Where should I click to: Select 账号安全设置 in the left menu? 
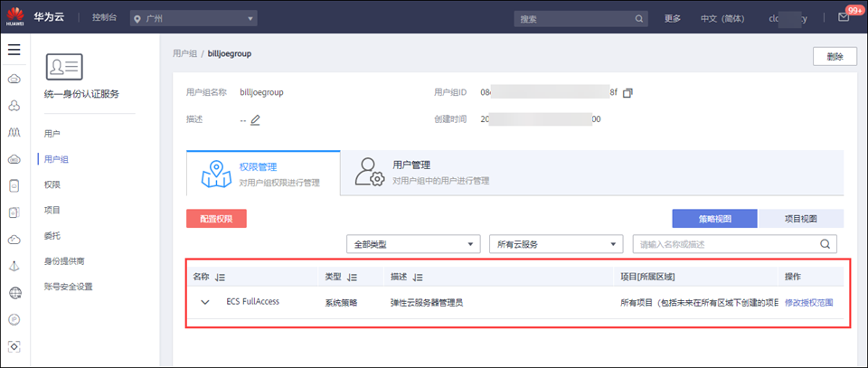click(x=68, y=287)
